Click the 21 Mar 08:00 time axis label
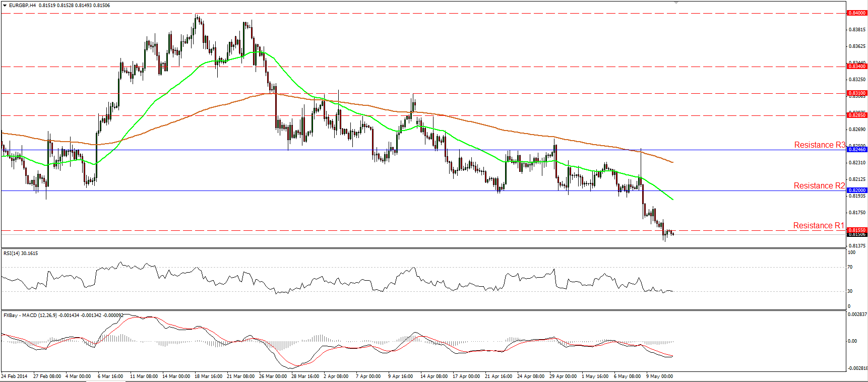The width and height of the screenshot is (868, 382). coord(240,376)
